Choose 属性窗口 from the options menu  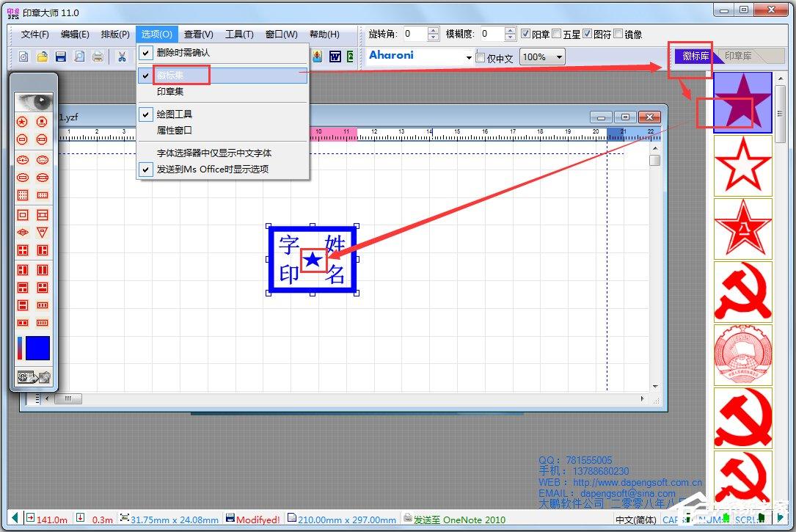[x=223, y=131]
